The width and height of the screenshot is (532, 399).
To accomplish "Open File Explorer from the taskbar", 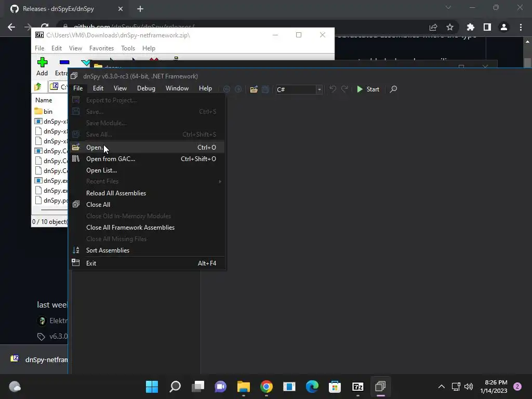I will click(243, 387).
